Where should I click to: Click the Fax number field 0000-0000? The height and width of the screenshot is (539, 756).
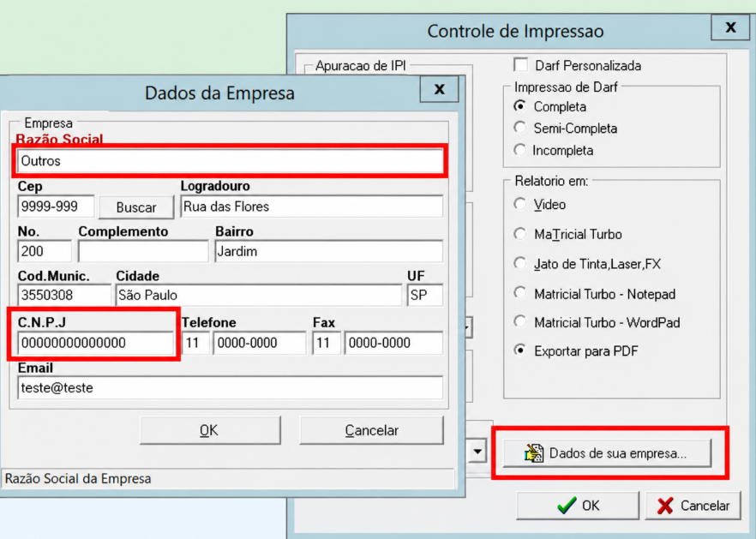(x=393, y=343)
